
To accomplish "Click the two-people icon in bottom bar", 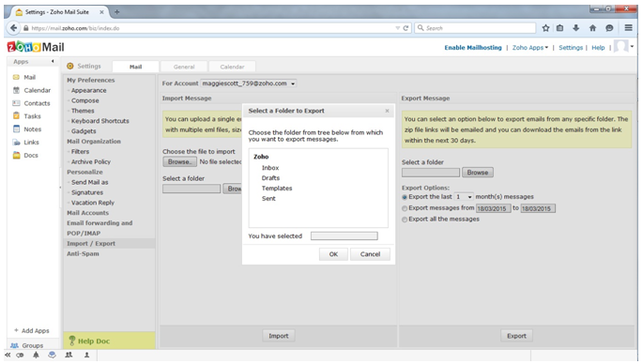I will pyautogui.click(x=69, y=355).
